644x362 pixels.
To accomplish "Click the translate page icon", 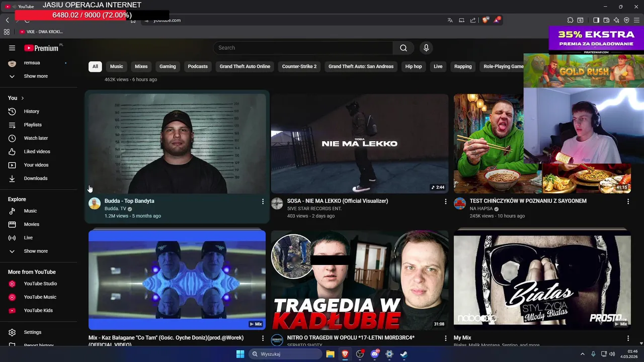I will pos(450,20).
